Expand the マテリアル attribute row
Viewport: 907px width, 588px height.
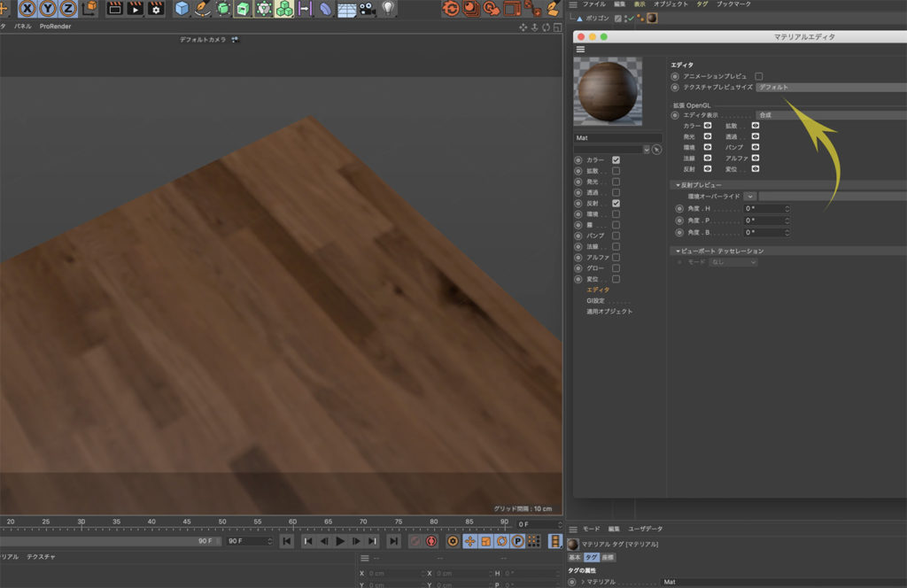pos(583,582)
